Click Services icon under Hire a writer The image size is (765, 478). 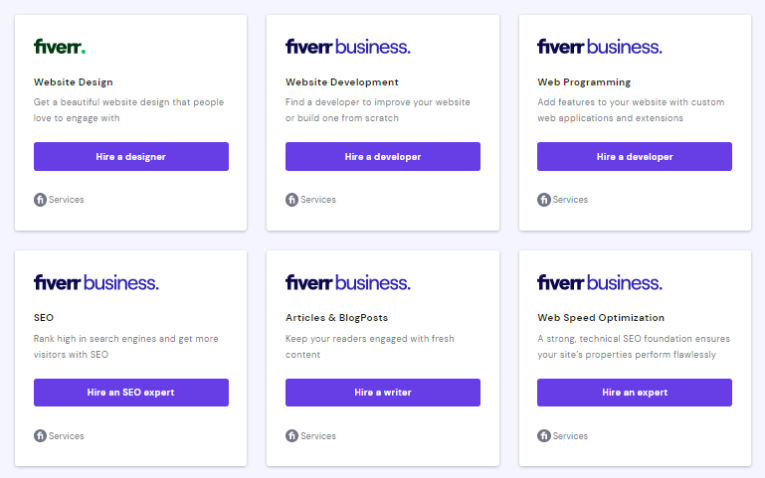tap(292, 436)
